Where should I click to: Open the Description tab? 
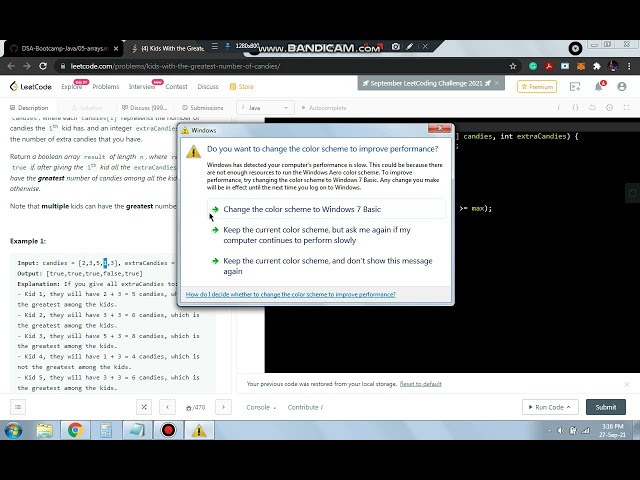click(x=29, y=108)
